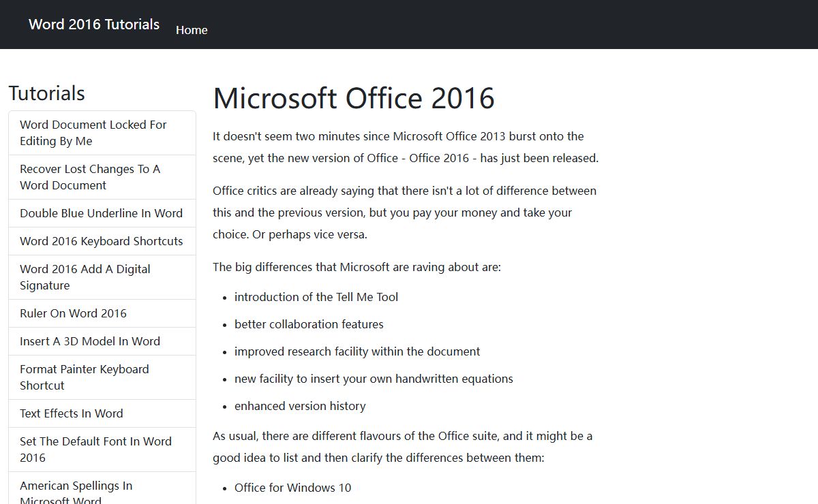The image size is (818, 504).
Task: Click the Word 2016 Tutorials site title
Action: point(94,25)
